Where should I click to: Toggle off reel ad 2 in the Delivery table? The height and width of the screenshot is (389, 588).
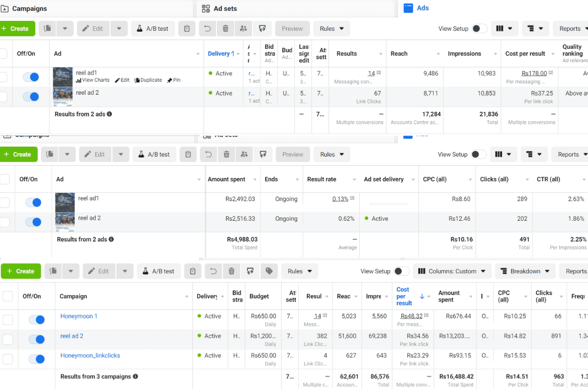[x=31, y=97]
